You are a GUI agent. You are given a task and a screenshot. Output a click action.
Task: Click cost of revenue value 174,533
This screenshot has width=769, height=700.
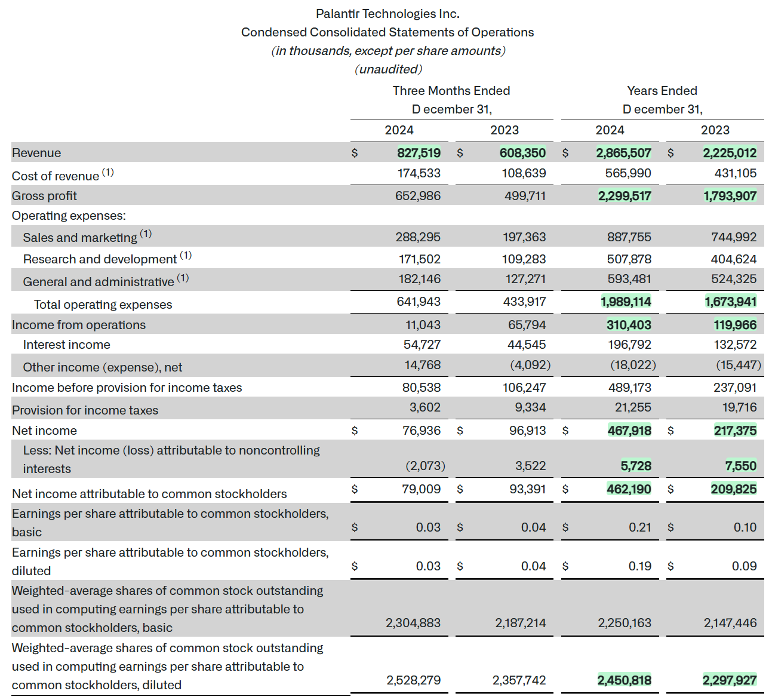coord(419,173)
